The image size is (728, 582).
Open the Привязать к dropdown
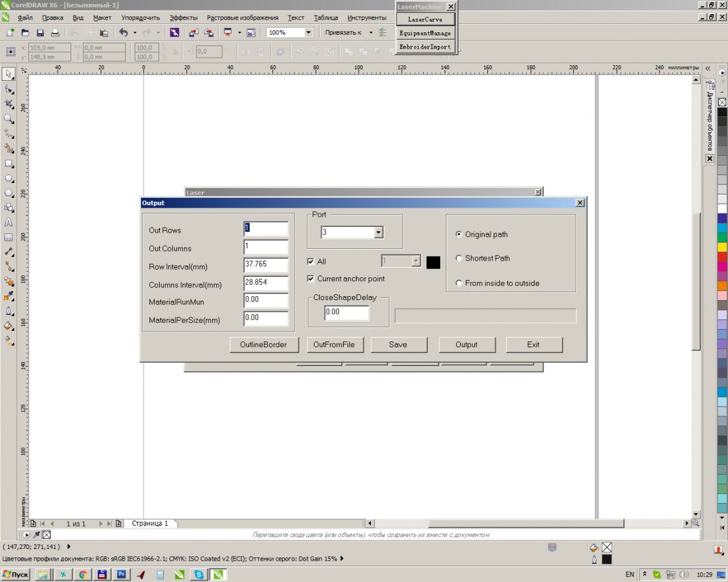coord(371,32)
